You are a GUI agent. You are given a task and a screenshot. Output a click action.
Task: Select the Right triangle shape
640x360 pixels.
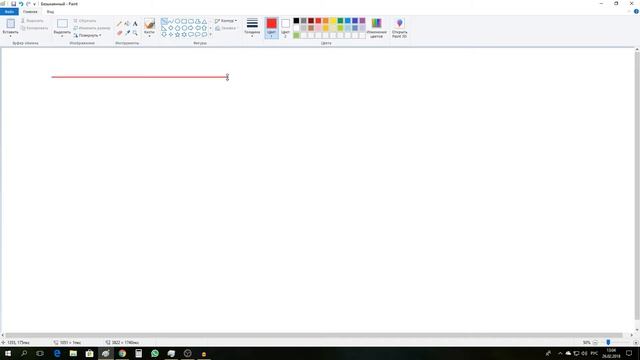pos(164,28)
